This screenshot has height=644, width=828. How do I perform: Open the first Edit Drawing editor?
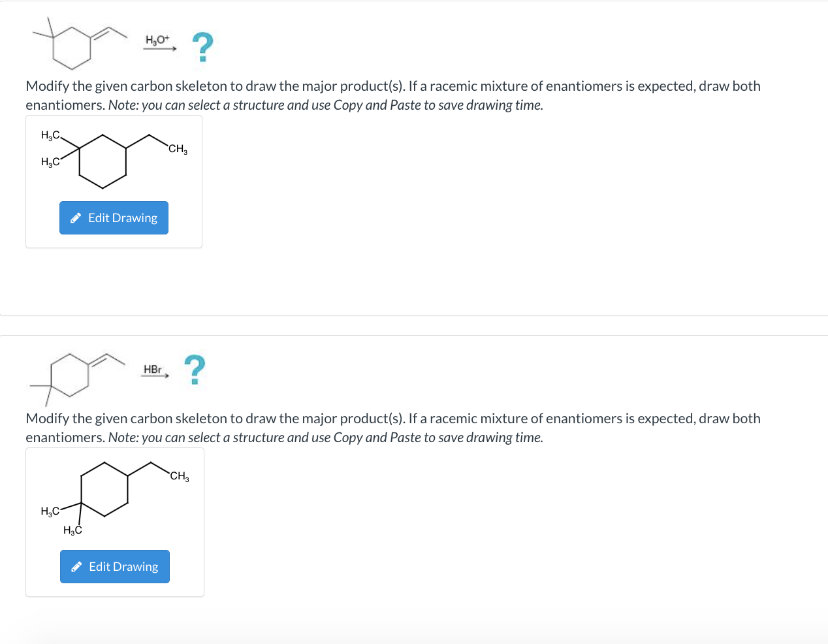[114, 217]
